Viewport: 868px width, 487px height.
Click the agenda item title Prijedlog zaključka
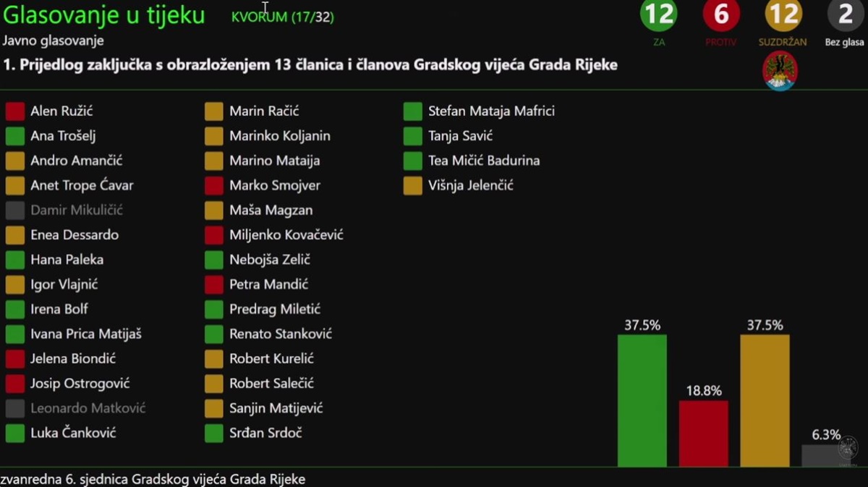click(x=311, y=65)
